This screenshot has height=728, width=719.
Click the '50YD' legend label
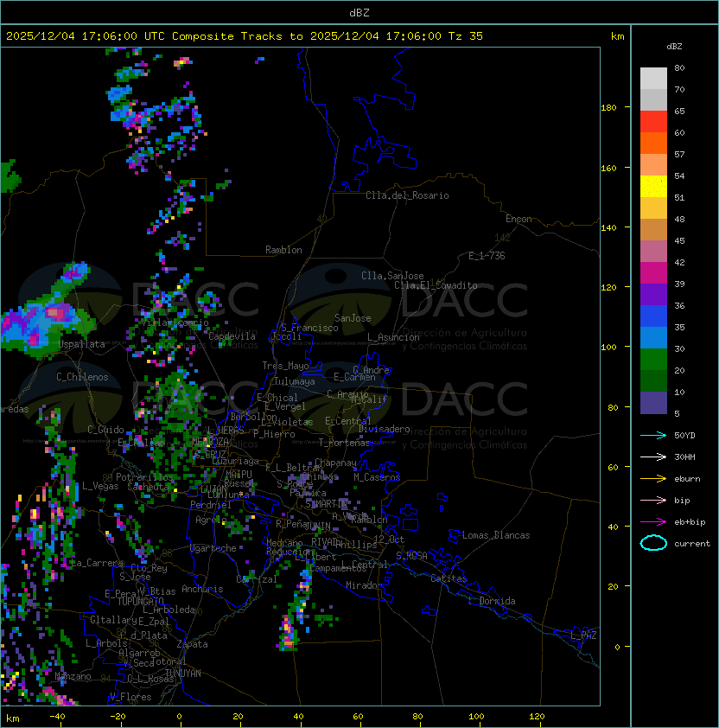point(684,436)
